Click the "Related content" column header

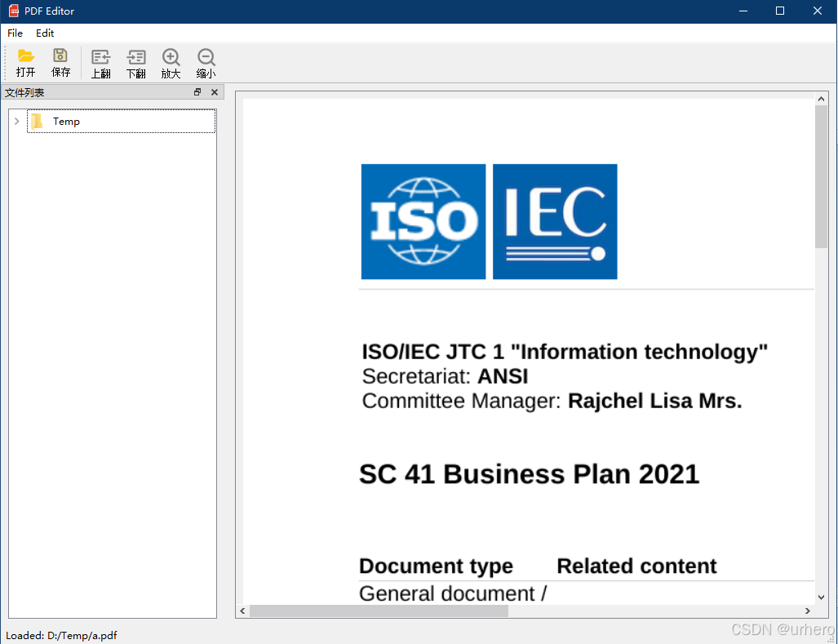coord(636,566)
